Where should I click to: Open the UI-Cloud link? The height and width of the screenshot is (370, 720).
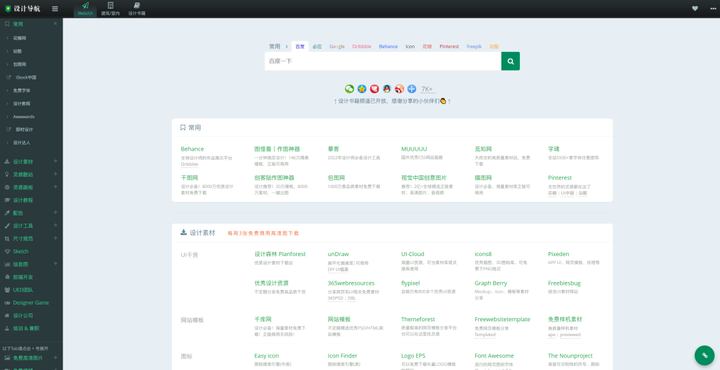coord(413,254)
